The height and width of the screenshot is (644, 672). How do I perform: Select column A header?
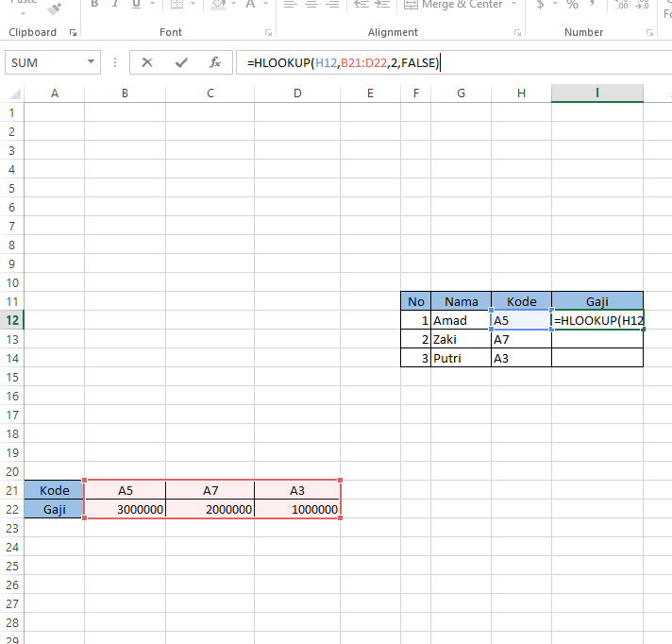pyautogui.click(x=55, y=93)
